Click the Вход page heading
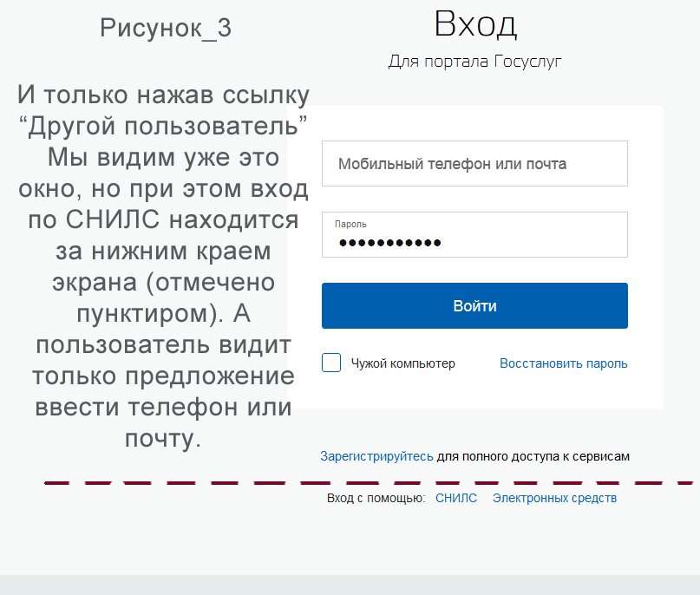700x595 pixels. [475, 24]
